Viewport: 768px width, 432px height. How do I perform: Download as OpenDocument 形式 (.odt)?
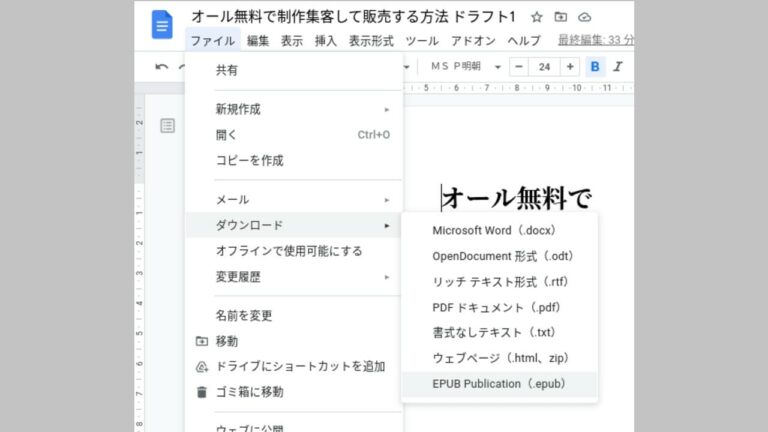[x=499, y=256]
